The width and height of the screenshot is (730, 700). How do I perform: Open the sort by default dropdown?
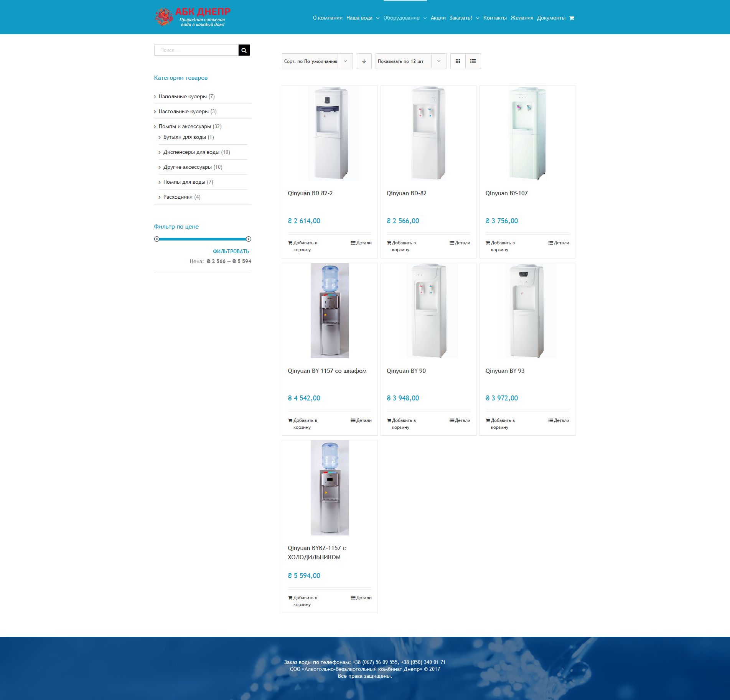pyautogui.click(x=317, y=61)
